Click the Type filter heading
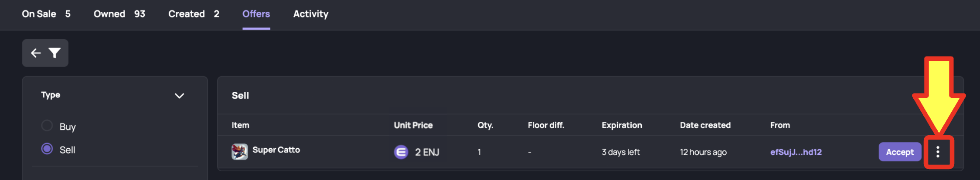 [x=51, y=95]
